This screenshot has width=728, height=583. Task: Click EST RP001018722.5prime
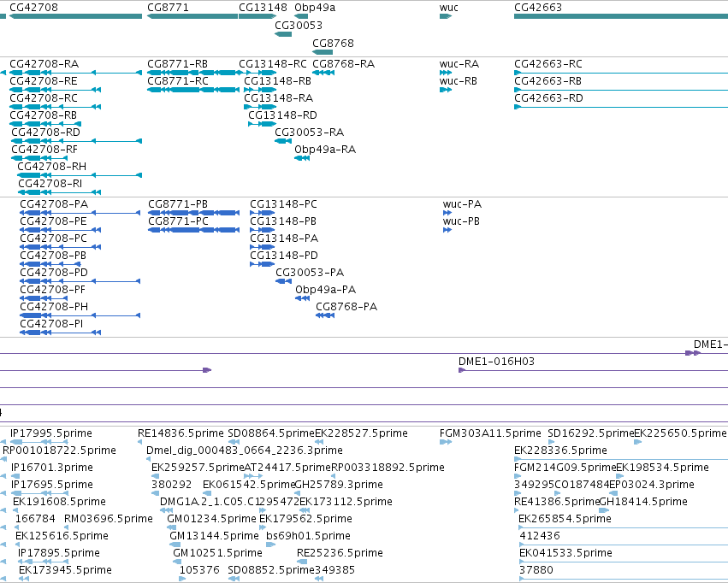(x=59, y=450)
